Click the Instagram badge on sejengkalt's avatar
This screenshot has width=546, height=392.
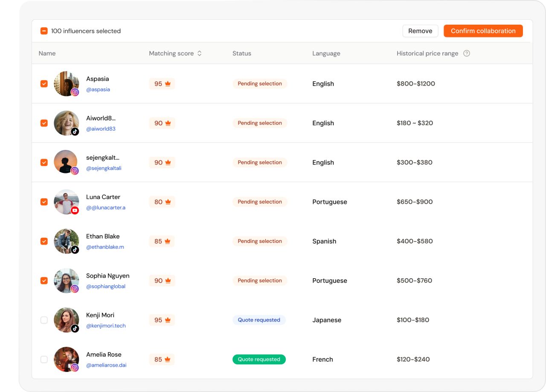point(75,171)
